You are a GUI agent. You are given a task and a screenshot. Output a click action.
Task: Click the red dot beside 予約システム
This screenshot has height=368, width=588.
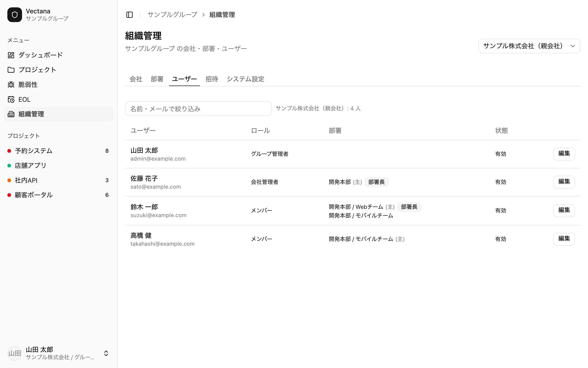(x=9, y=151)
